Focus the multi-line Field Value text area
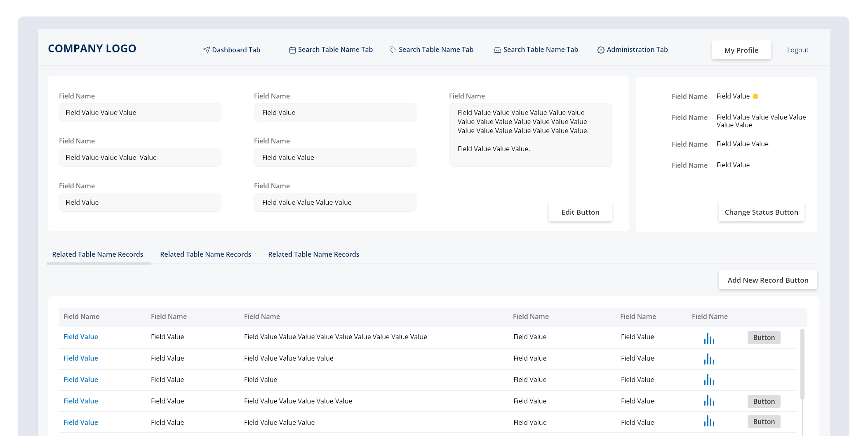 click(531, 135)
